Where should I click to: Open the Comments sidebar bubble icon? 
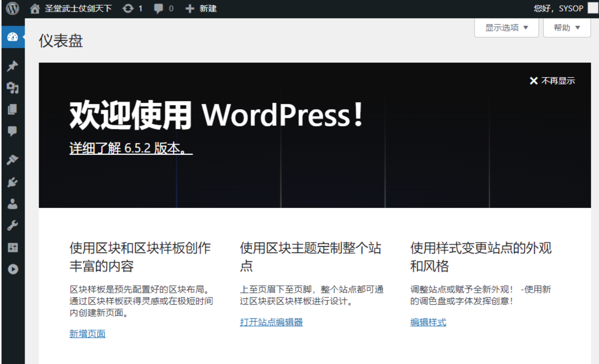[12, 131]
